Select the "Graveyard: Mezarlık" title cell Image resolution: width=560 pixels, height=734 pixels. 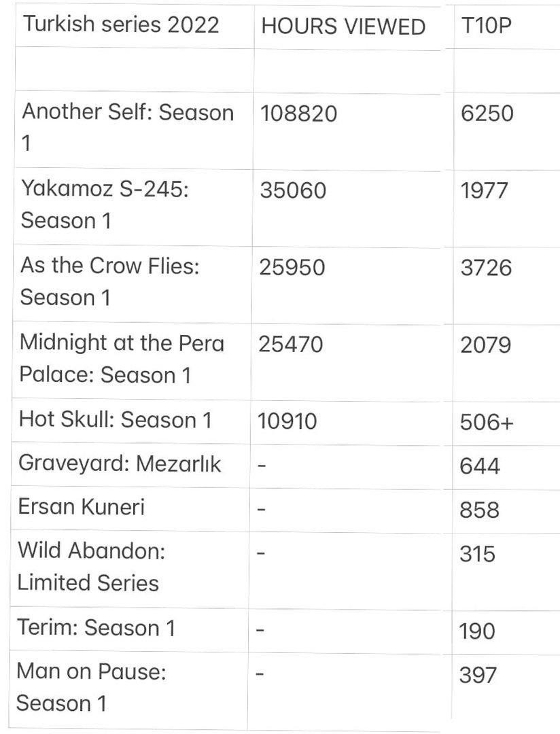[x=120, y=465]
